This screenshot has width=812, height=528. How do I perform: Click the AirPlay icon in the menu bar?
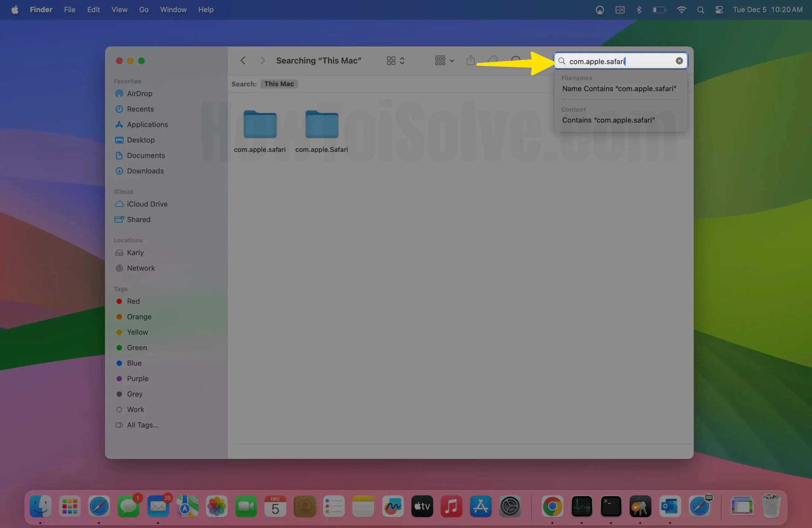tap(599, 10)
